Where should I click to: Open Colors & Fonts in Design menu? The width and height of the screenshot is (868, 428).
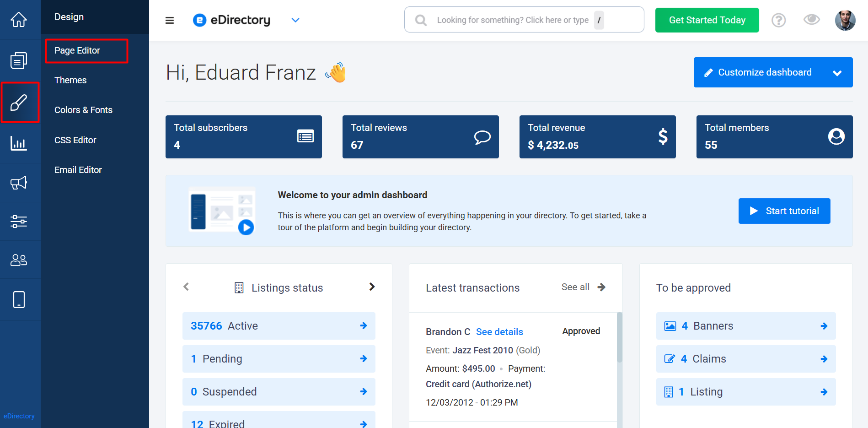[x=83, y=110]
